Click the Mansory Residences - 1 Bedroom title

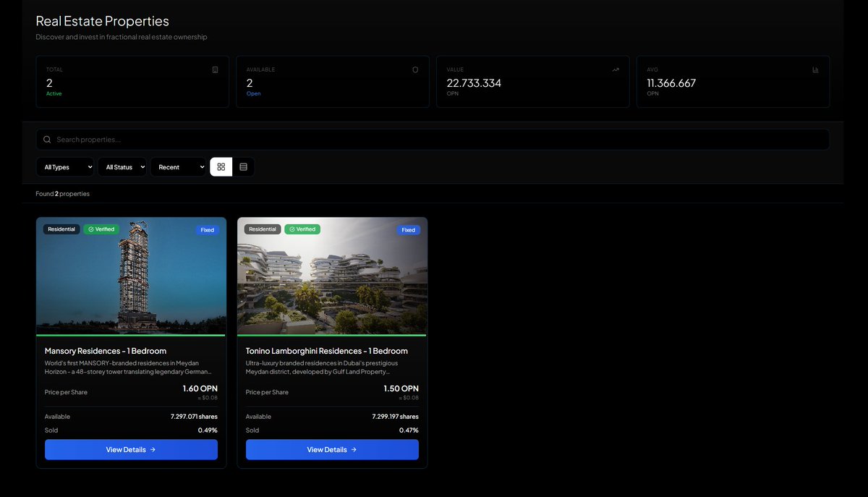[x=106, y=351]
